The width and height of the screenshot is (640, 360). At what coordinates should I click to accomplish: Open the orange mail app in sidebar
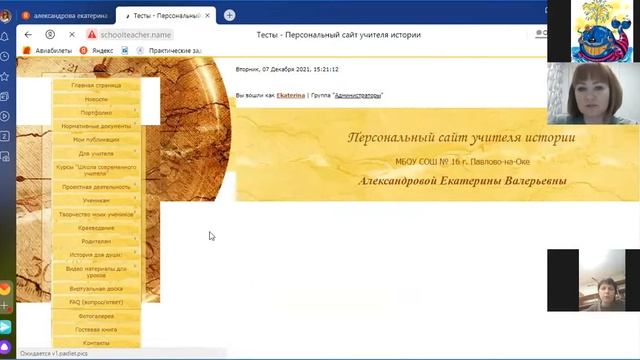click(x=5, y=289)
